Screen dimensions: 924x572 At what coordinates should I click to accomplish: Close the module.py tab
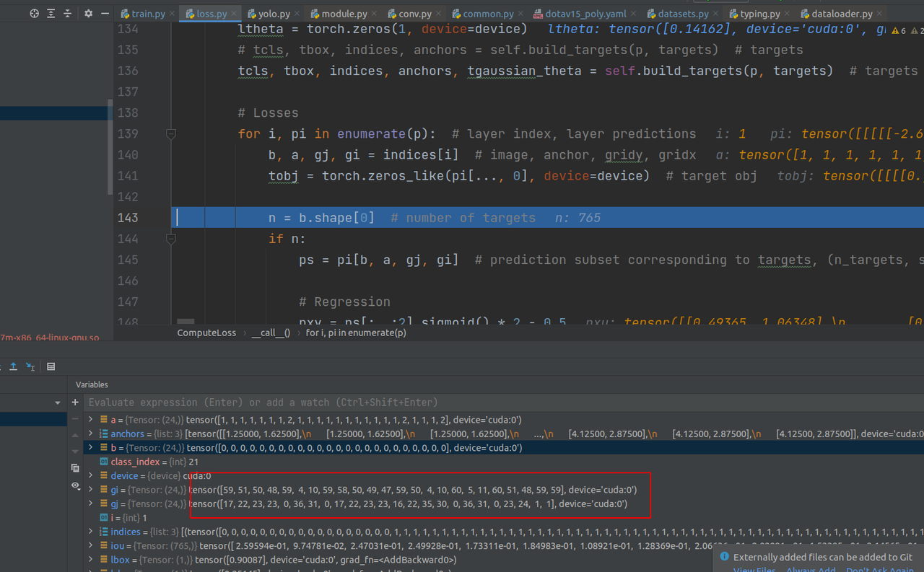(374, 14)
